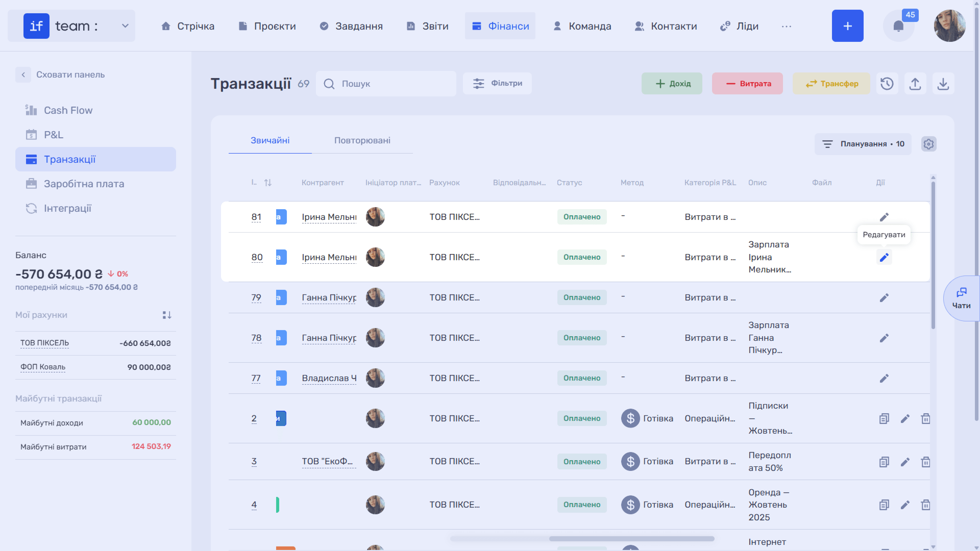Delete transaction 4 with trash icon
Viewport: 980px width, 551px height.
[x=926, y=505]
